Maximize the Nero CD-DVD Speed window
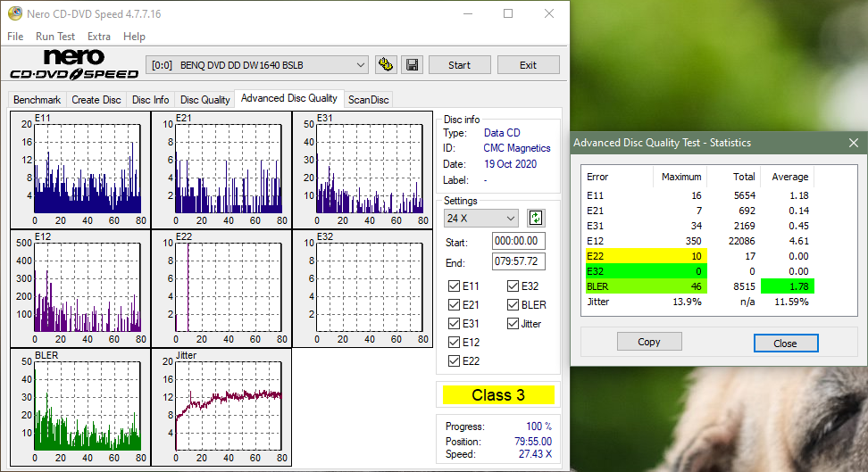The image size is (868, 472). tap(508, 14)
